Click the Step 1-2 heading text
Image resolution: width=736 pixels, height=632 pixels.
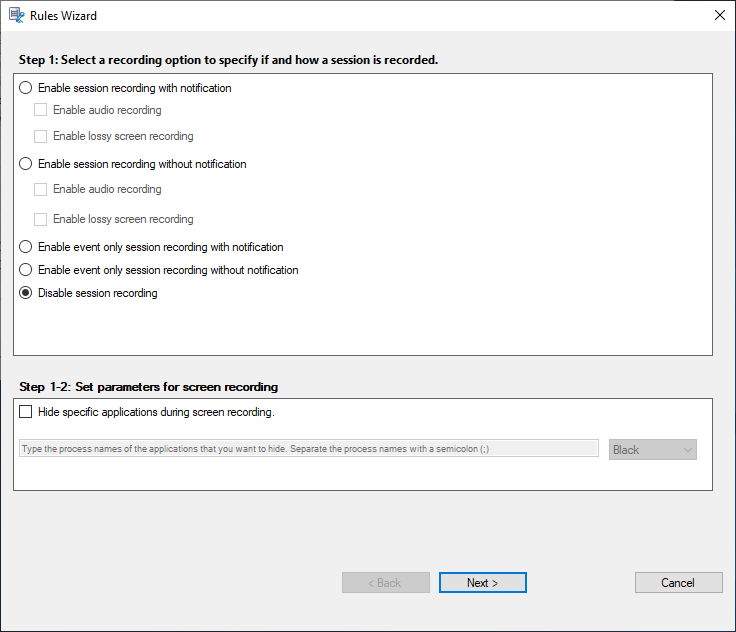(x=149, y=387)
